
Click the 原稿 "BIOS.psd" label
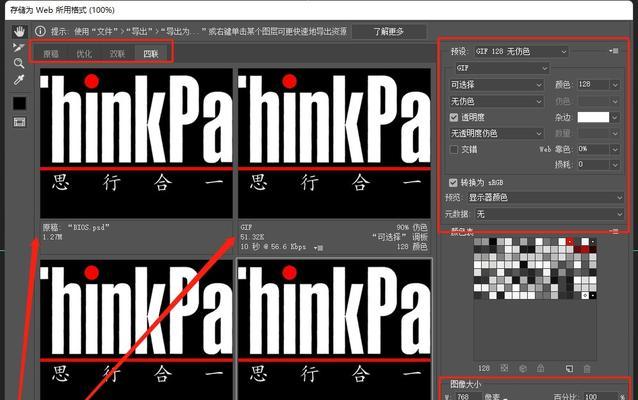(76, 227)
